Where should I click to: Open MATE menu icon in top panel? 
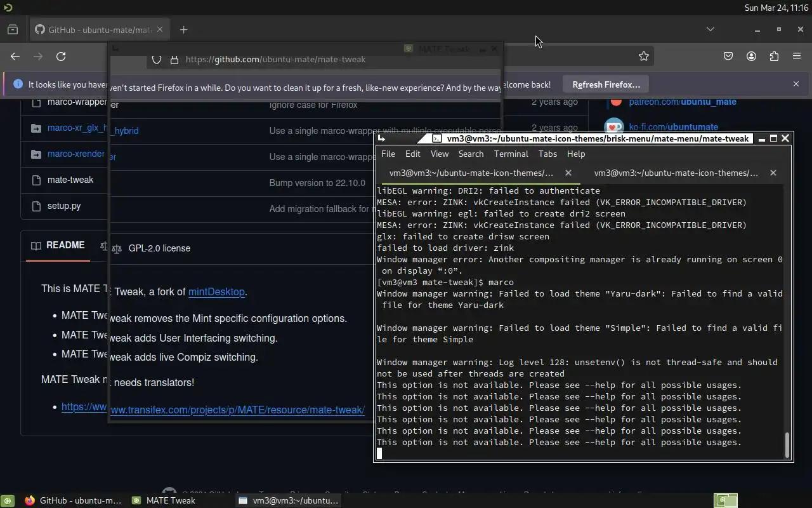click(x=8, y=8)
